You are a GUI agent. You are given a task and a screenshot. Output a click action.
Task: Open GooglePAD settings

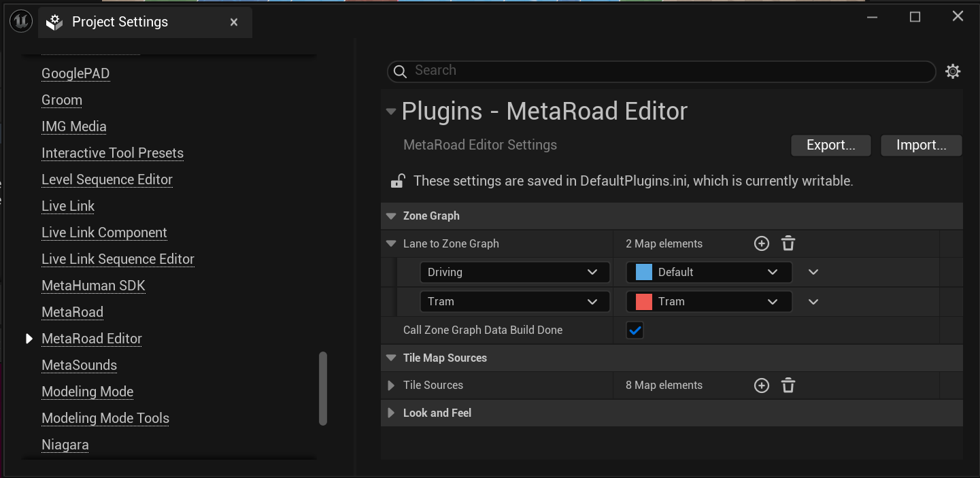coord(75,73)
